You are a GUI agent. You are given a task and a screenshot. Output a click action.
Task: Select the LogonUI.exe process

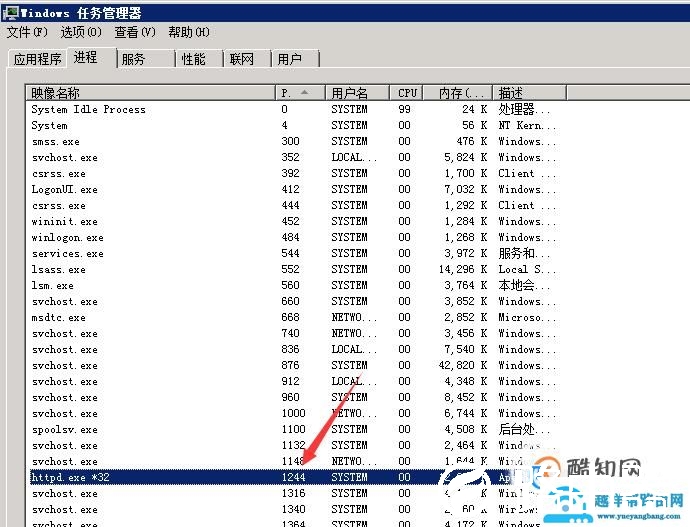(295, 189)
